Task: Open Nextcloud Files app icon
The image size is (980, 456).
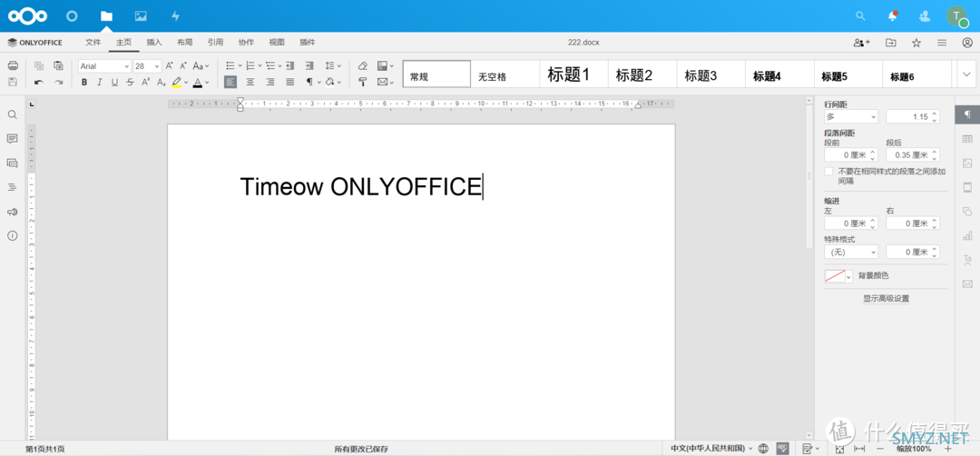Action: [x=106, y=16]
